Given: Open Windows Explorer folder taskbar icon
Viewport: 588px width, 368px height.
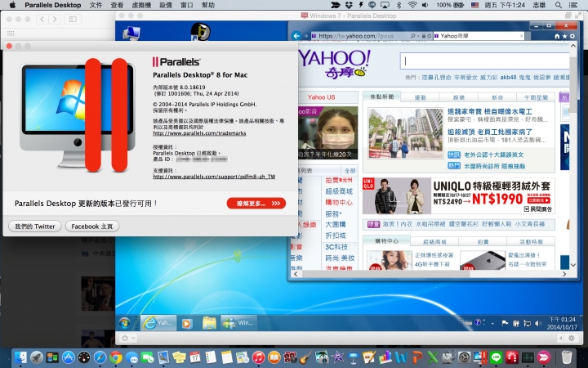Looking at the screenshot, I should pyautogui.click(x=209, y=323).
